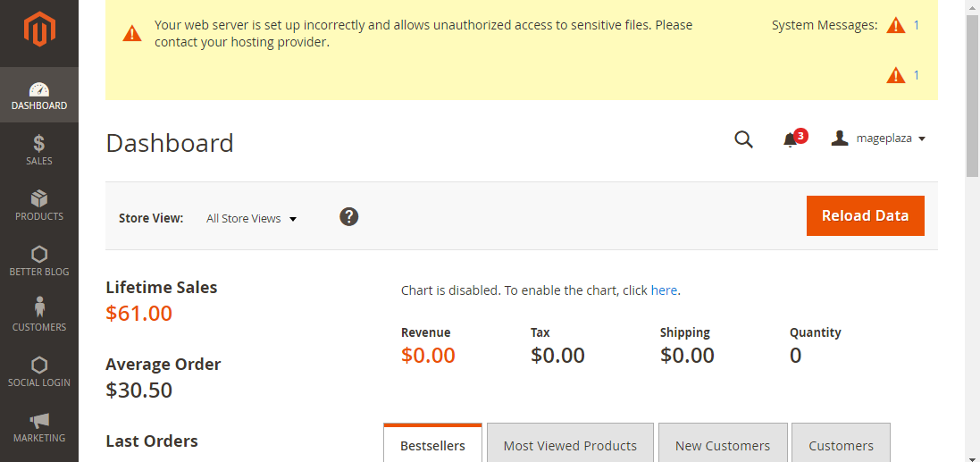The width and height of the screenshot is (980, 462).
Task: Select the New Customers tab
Action: pyautogui.click(x=723, y=445)
